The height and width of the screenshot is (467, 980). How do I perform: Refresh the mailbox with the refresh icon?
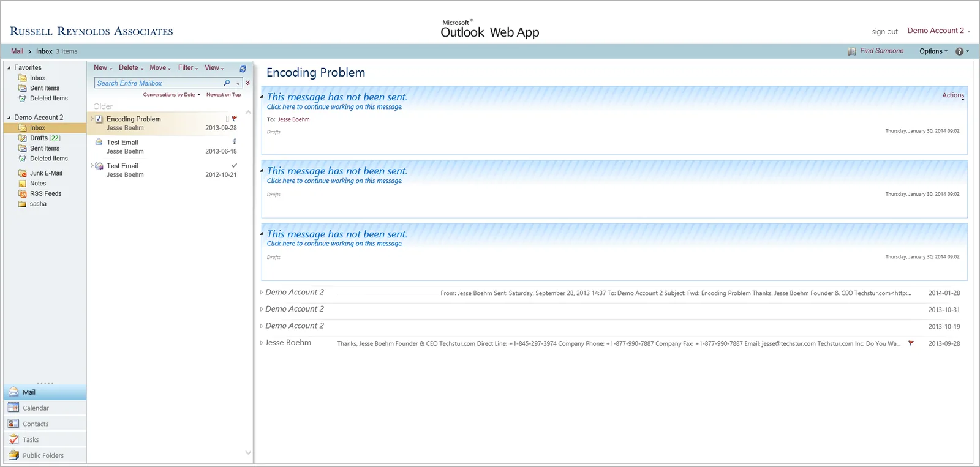[x=243, y=69]
